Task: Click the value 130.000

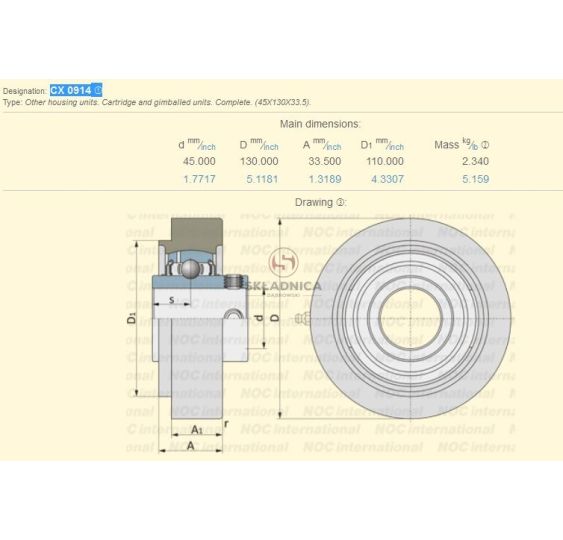Action: (x=259, y=161)
